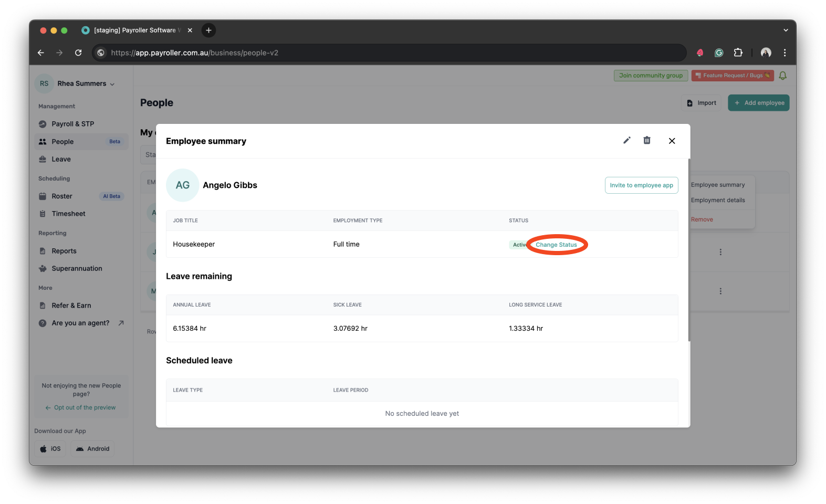Click Are you an agent? link
The height and width of the screenshot is (504, 826).
(x=81, y=323)
